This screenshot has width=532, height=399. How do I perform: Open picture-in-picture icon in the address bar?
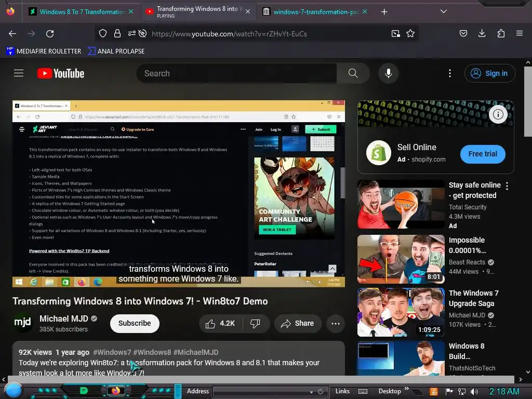tap(395, 33)
